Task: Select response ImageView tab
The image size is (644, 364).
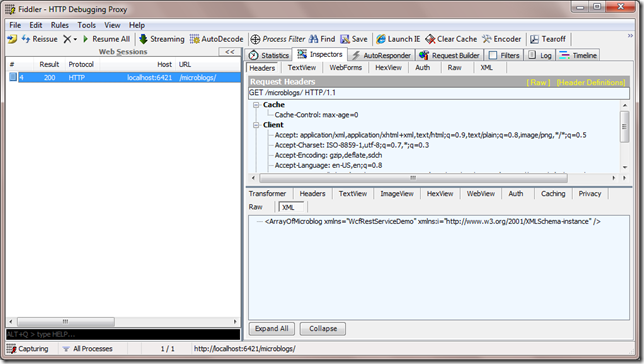Action: pyautogui.click(x=397, y=194)
